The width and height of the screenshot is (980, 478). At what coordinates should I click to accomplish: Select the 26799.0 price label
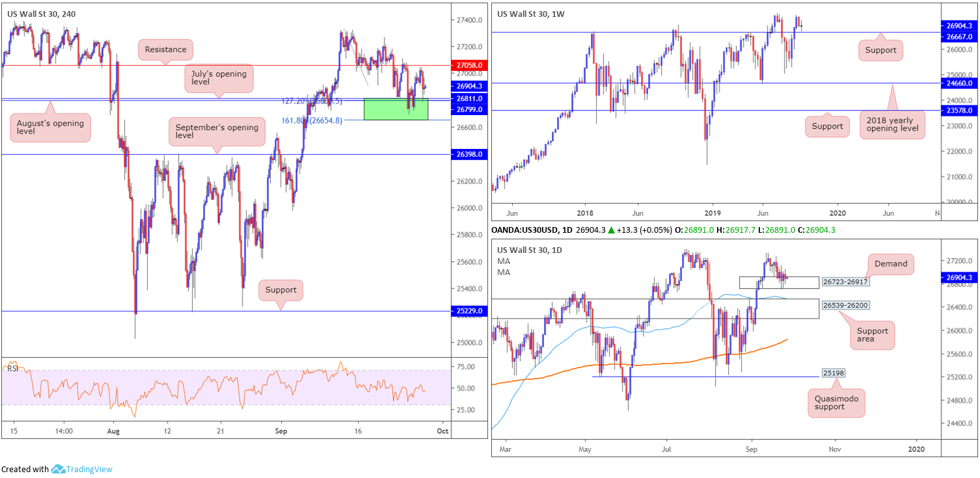[468, 109]
